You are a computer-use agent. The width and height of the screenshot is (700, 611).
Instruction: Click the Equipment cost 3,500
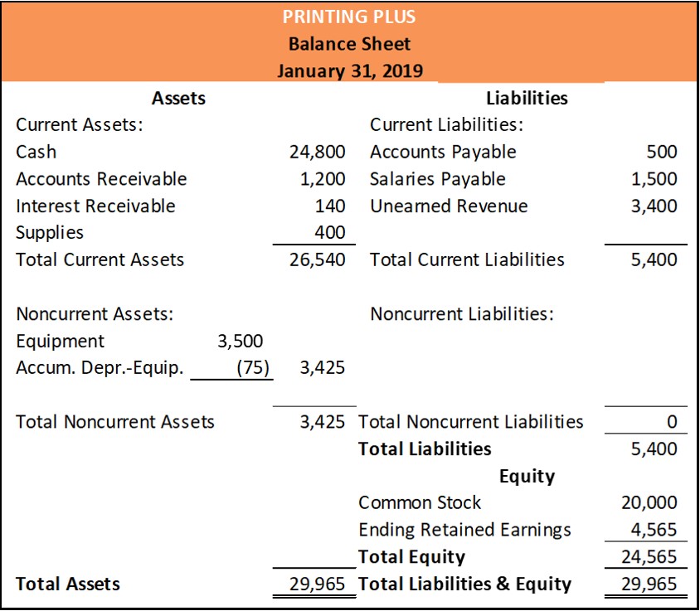[240, 341]
